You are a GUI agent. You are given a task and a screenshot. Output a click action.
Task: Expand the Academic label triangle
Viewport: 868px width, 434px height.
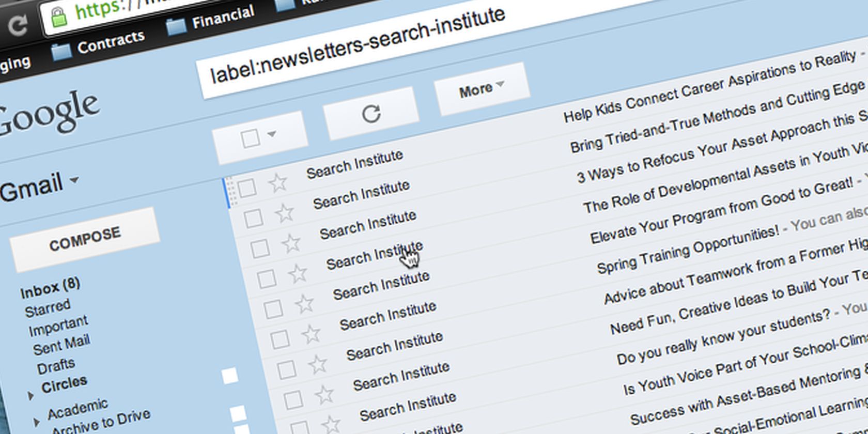pyautogui.click(x=37, y=423)
